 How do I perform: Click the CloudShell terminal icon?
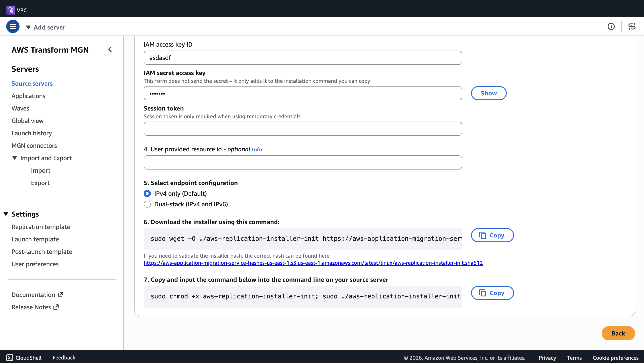[x=10, y=357]
